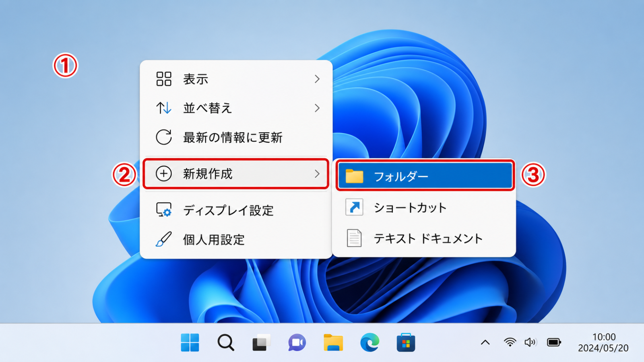
Task: Click the refresh icon beside 最新の情報に更新
Action: click(x=164, y=137)
